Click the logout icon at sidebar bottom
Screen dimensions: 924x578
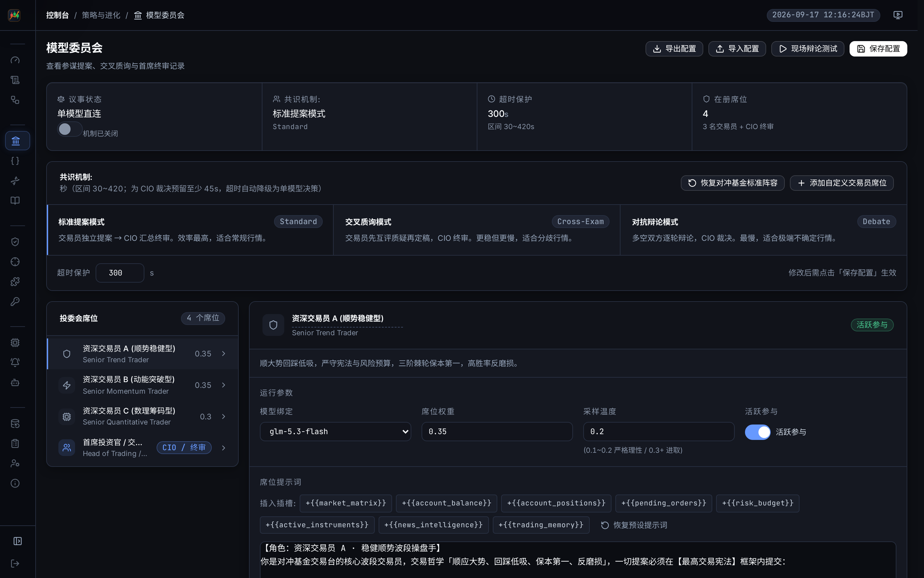pyautogui.click(x=15, y=564)
